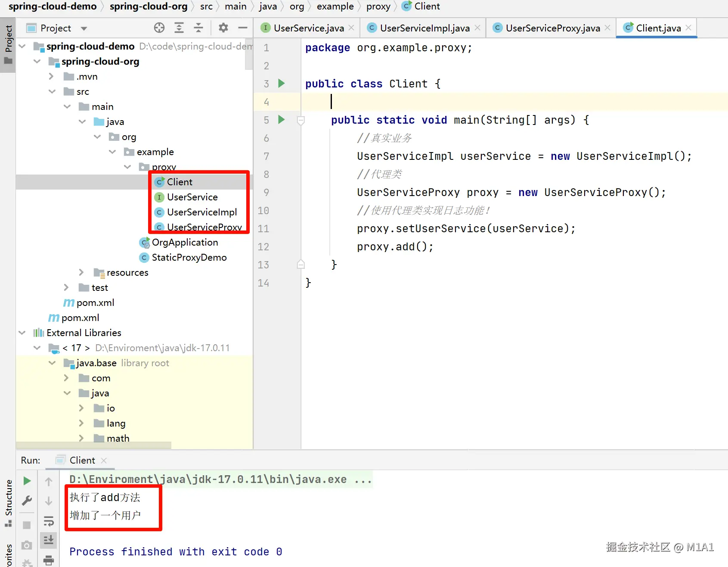Expand the .mvn folder
Screen dimensions: 728x567
52,76
